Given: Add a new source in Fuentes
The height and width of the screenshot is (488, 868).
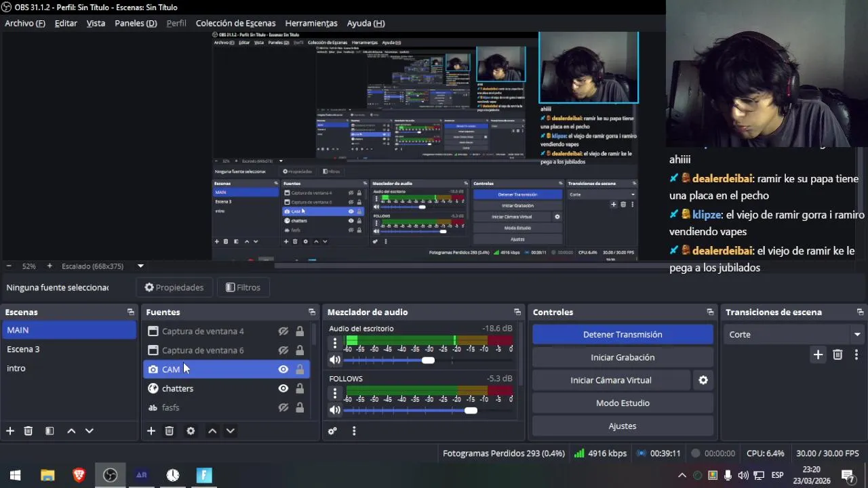Looking at the screenshot, I should [x=151, y=430].
